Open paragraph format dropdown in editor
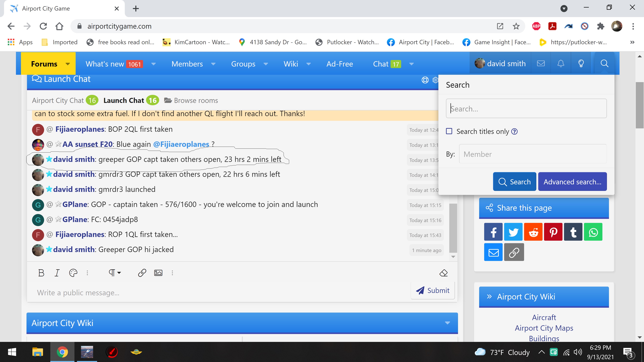The height and width of the screenshot is (362, 644). [115, 273]
